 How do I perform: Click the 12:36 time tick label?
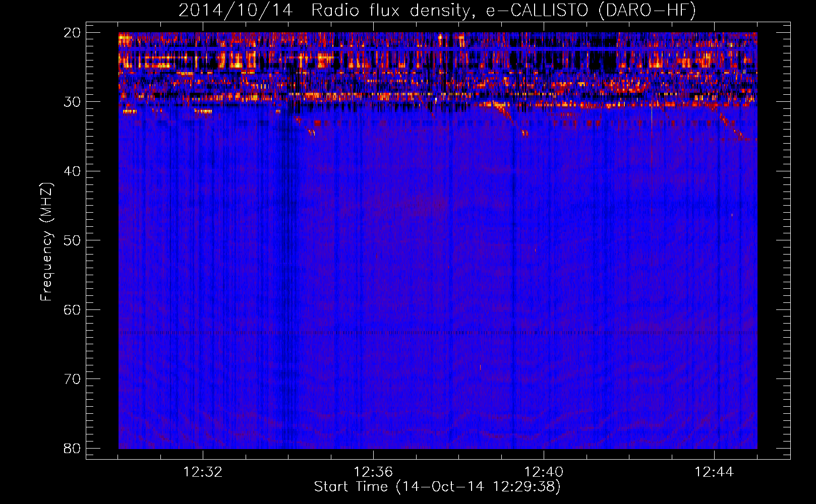[373, 472]
